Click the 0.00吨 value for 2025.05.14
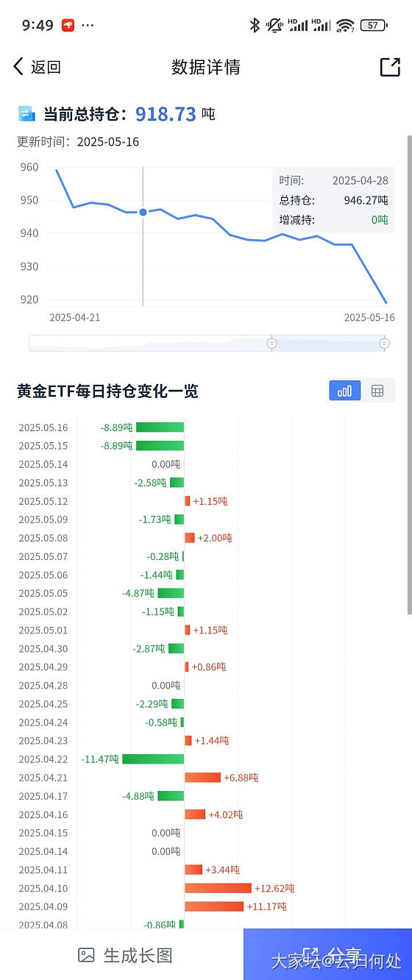This screenshot has height=980, width=412. (166, 464)
